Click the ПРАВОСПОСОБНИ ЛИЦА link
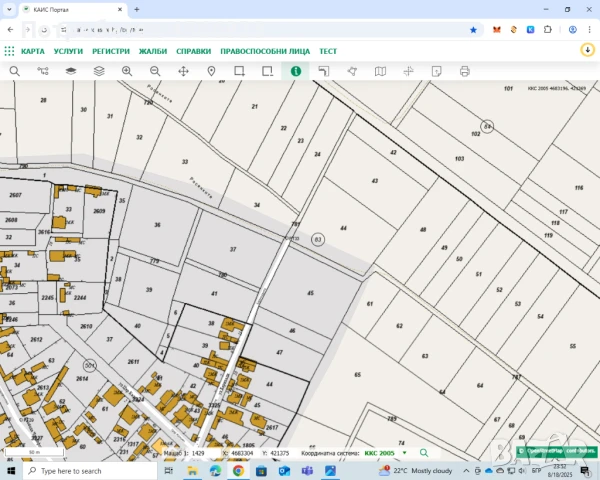 click(x=265, y=51)
